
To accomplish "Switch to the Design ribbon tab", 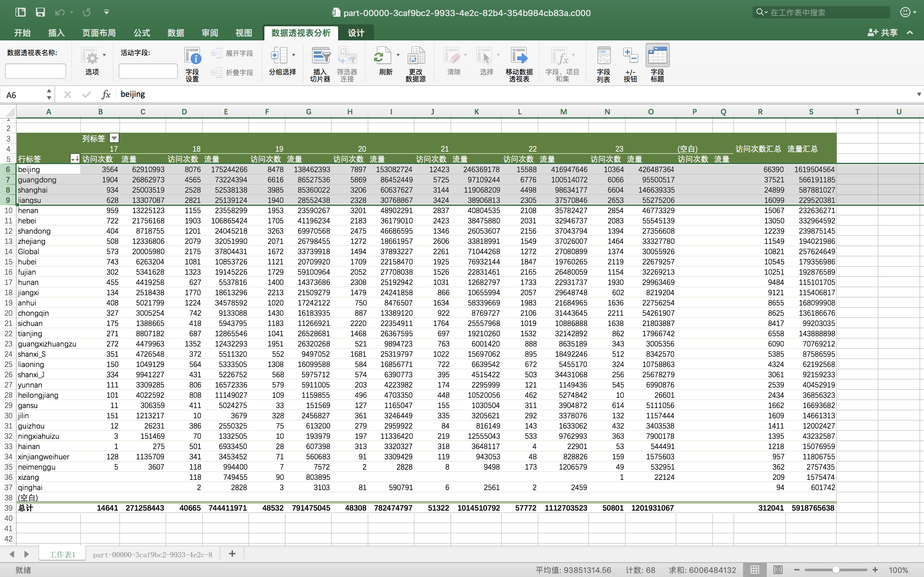I will click(x=356, y=33).
